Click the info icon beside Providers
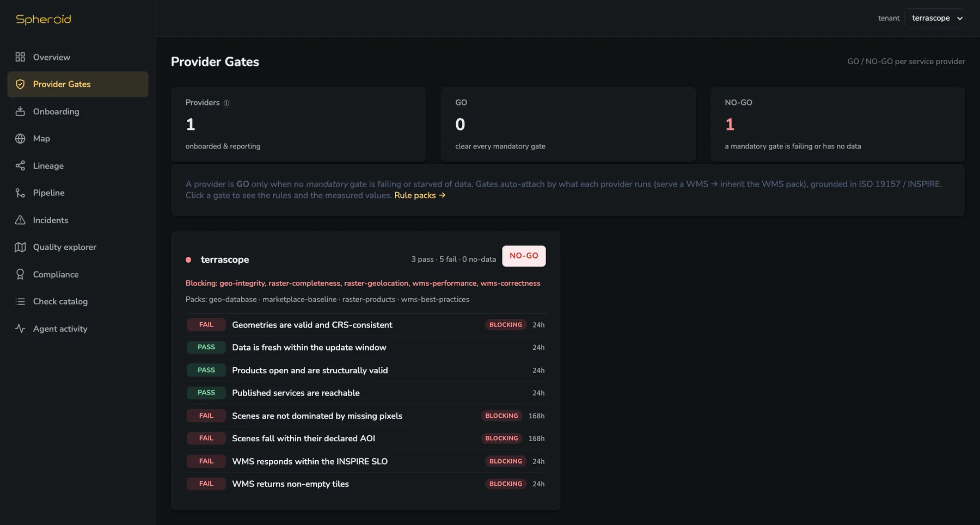This screenshot has width=980, height=525. pos(226,103)
